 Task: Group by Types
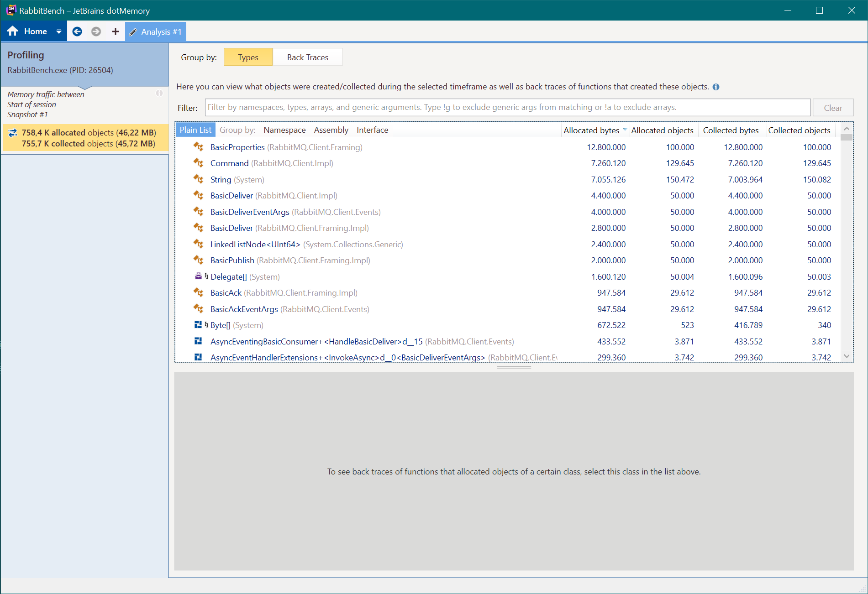pos(248,57)
